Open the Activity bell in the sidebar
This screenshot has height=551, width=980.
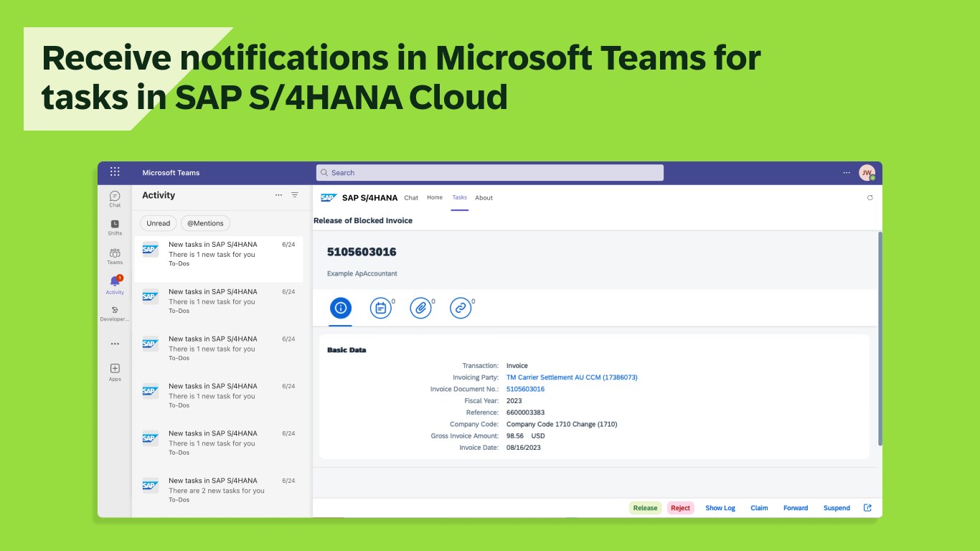point(115,285)
